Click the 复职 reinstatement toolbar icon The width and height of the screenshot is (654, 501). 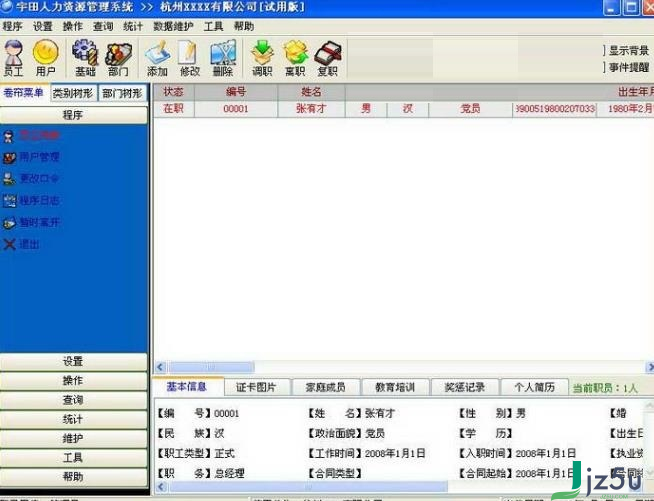(x=328, y=58)
